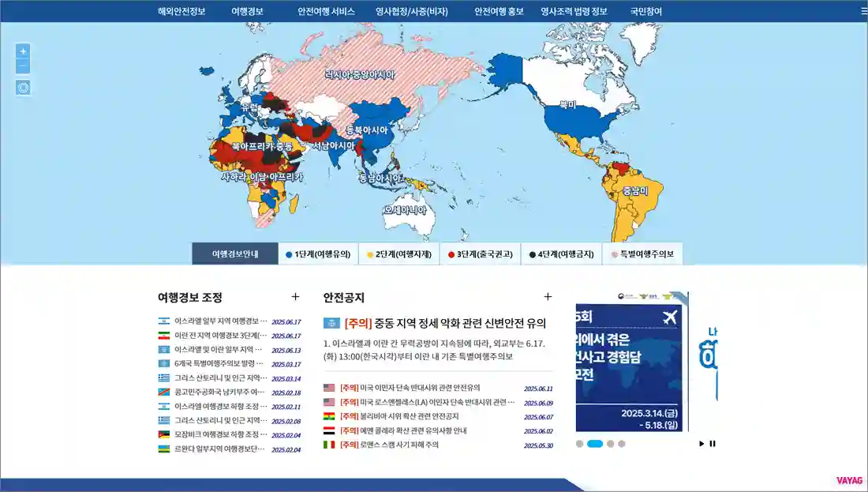The image size is (868, 492).
Task: Expand the 여행경보 조정 list with plus button
Action: point(296,296)
